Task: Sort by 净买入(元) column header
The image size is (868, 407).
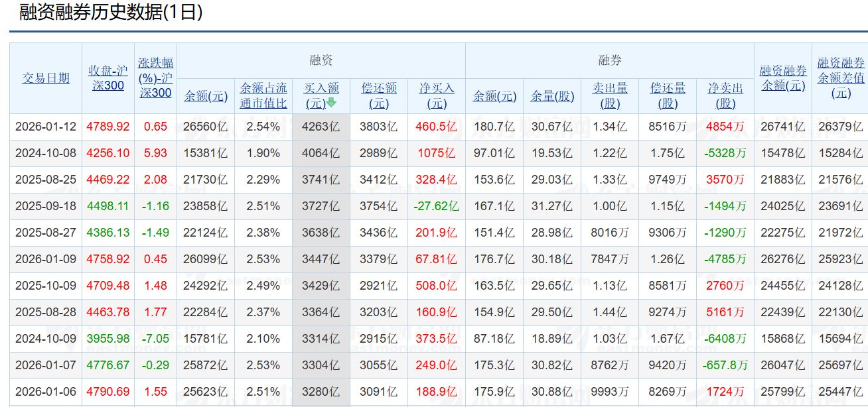Action: tap(436, 95)
